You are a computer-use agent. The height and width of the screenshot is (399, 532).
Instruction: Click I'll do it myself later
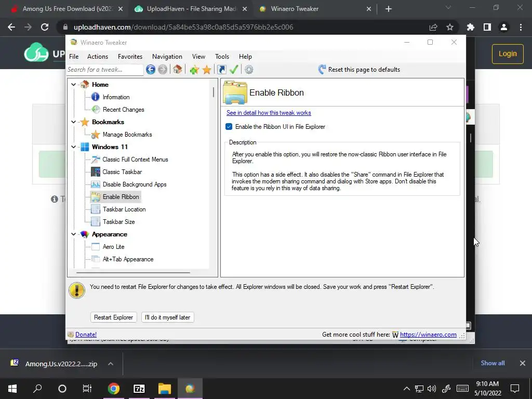168,317
